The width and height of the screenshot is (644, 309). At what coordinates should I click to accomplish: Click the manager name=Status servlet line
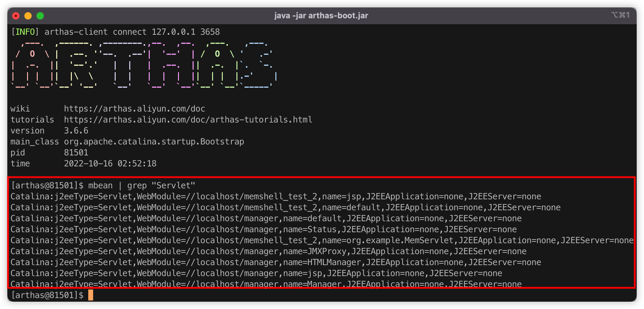point(264,229)
